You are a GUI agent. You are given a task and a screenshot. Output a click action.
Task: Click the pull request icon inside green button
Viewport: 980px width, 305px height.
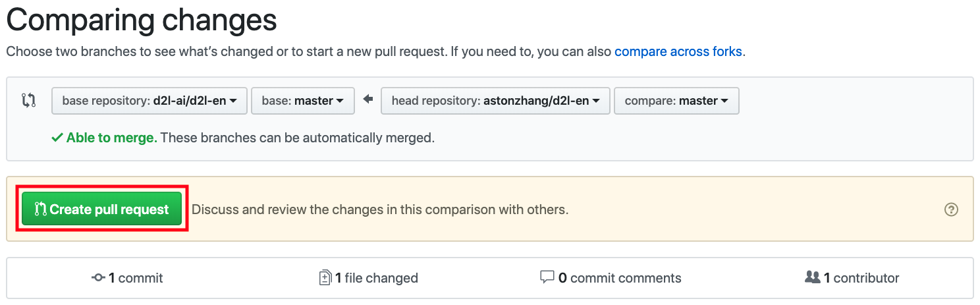[40, 209]
